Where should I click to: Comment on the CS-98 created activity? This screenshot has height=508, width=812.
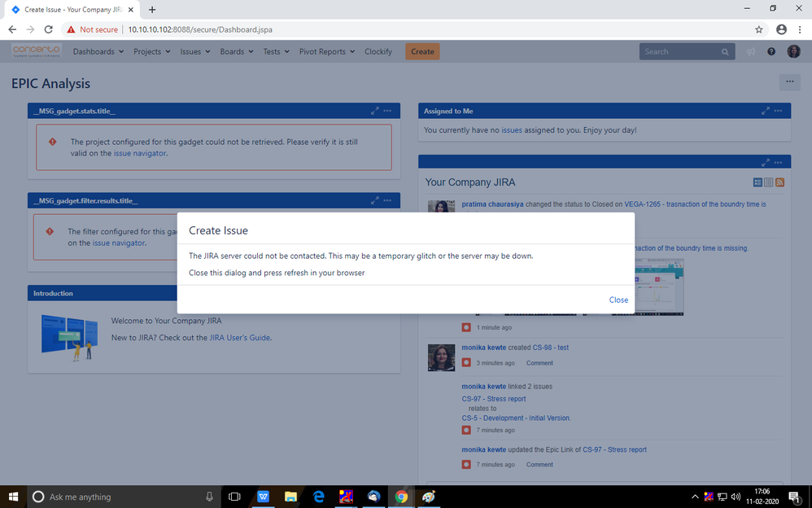(539, 363)
